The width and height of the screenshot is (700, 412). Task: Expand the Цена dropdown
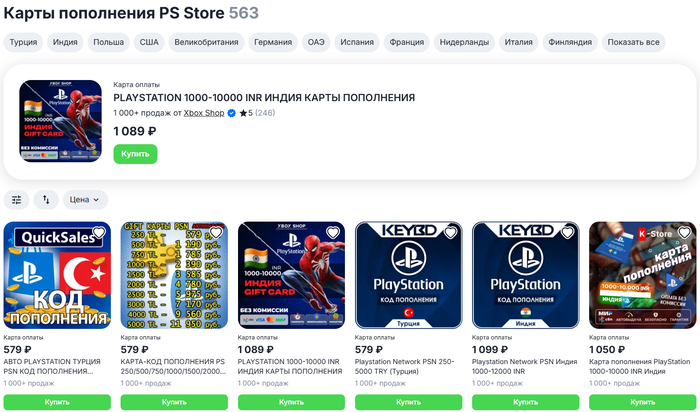pos(85,200)
